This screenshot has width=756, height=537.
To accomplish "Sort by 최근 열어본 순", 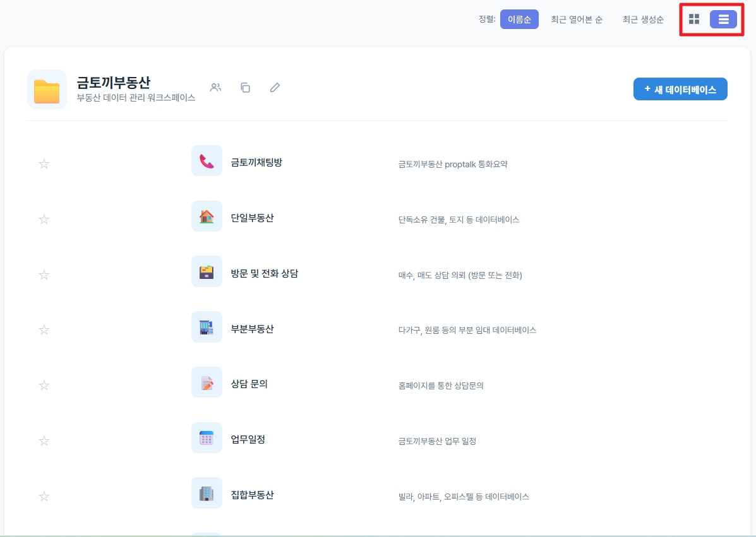I will [x=577, y=20].
